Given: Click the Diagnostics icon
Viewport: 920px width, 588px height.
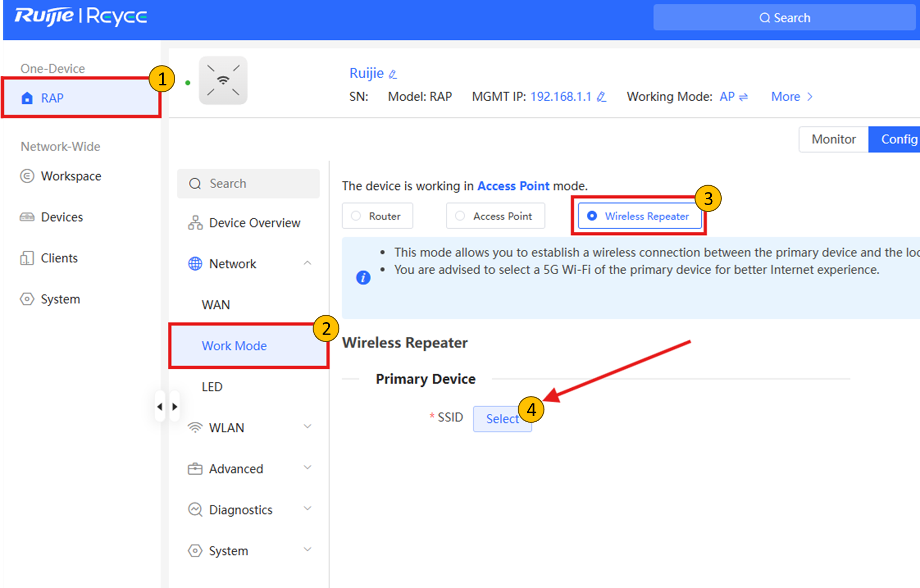Looking at the screenshot, I should pyautogui.click(x=195, y=510).
